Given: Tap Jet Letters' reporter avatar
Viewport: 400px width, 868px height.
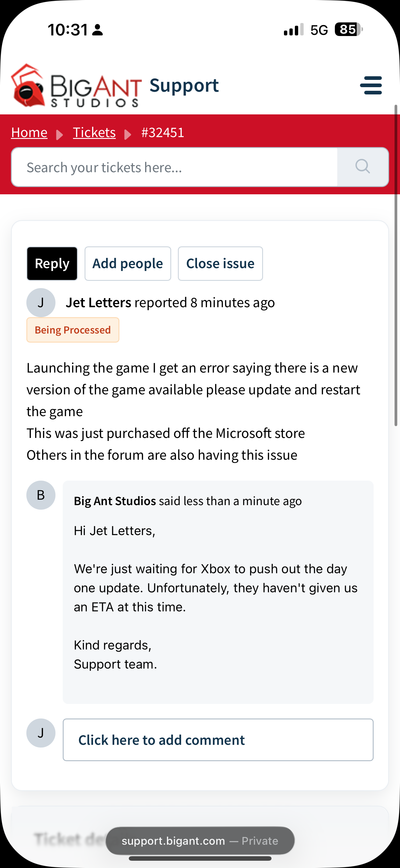Looking at the screenshot, I should pos(41,302).
